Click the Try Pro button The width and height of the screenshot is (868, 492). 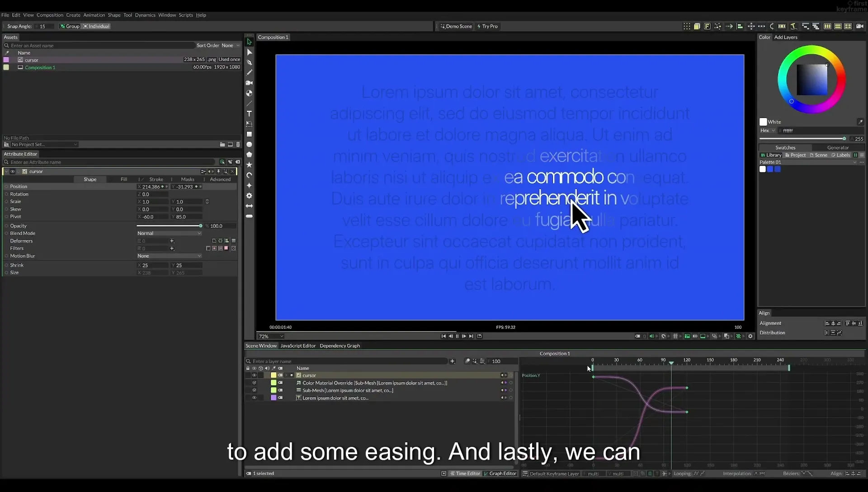487,26
